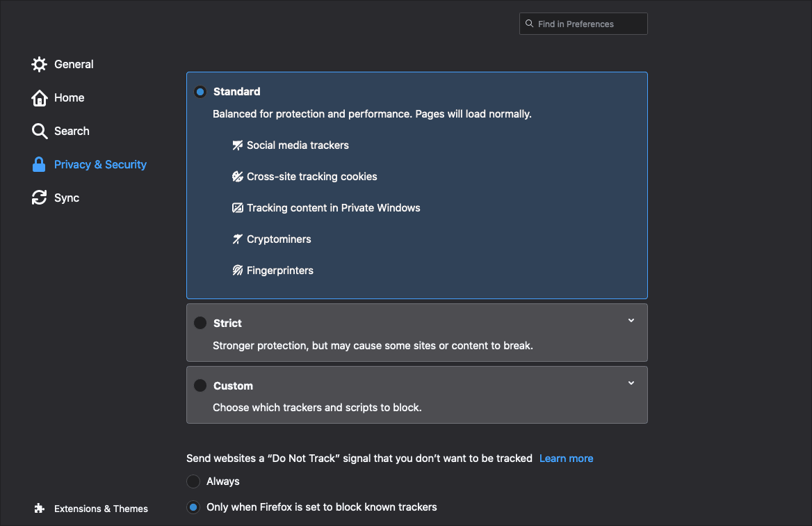
Task: Open Extensions & Themes
Action: pos(91,509)
